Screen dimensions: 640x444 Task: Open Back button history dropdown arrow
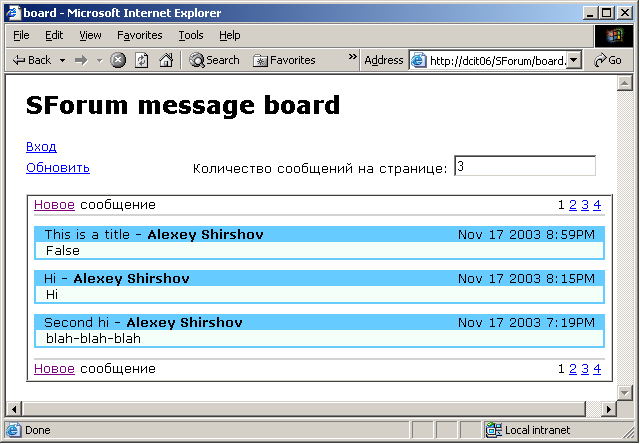point(62,60)
